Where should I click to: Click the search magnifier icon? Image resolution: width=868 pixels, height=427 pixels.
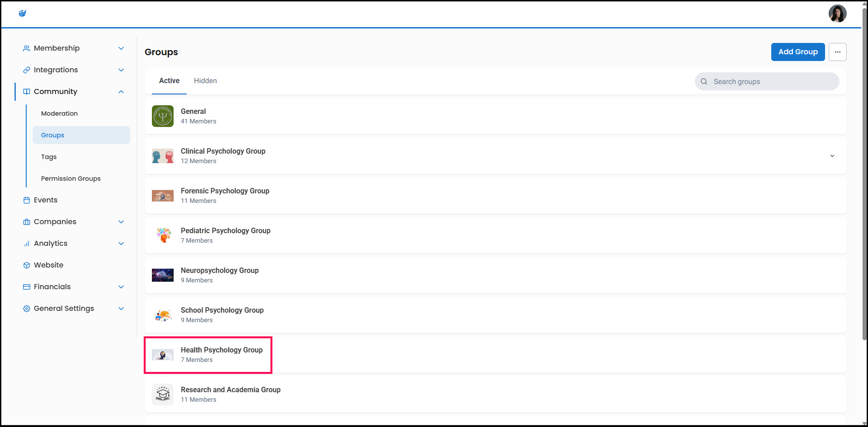point(704,82)
